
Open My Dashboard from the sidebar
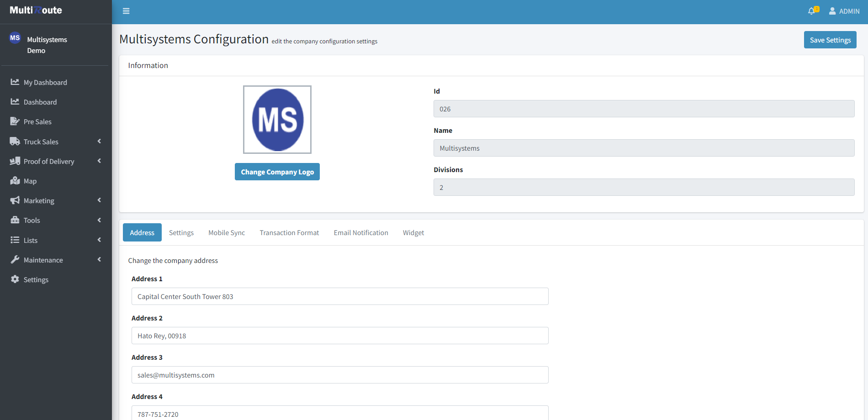pyautogui.click(x=45, y=82)
